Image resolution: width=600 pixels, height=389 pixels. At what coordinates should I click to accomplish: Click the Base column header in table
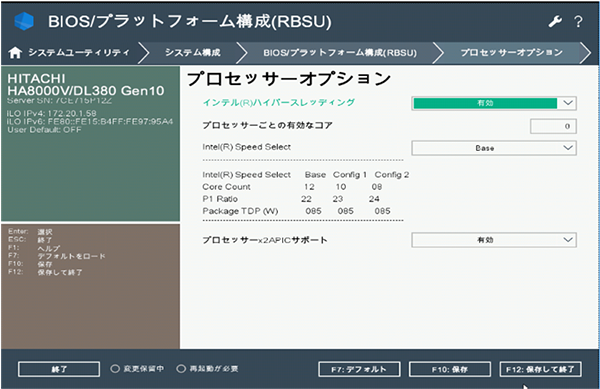(x=315, y=175)
